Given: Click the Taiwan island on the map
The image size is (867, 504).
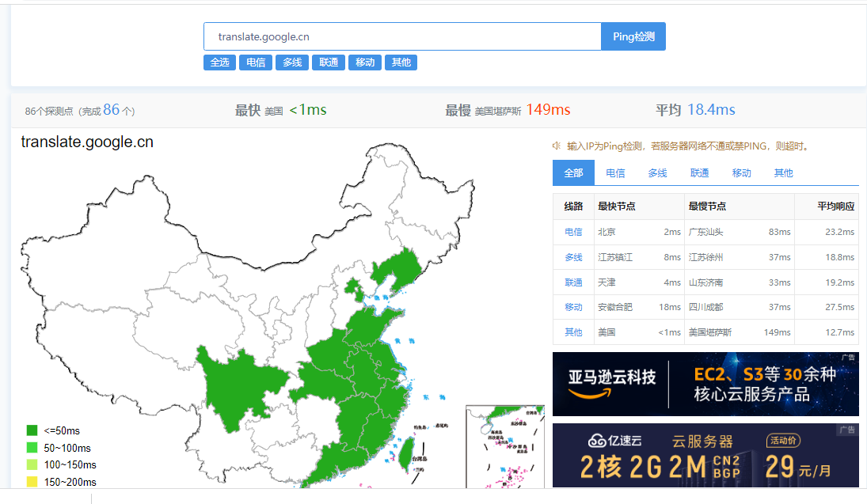Looking at the screenshot, I should (x=406, y=454).
